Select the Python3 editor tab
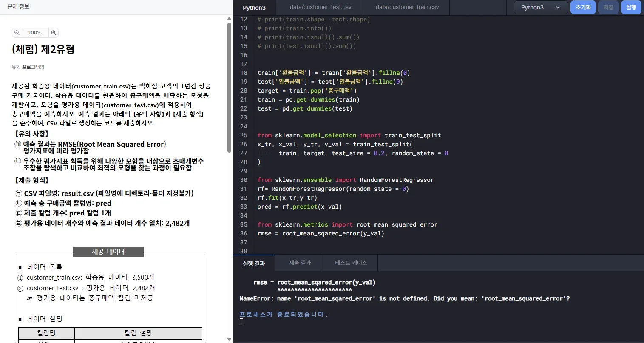Screen dimensions: 644x343 click(254, 7)
